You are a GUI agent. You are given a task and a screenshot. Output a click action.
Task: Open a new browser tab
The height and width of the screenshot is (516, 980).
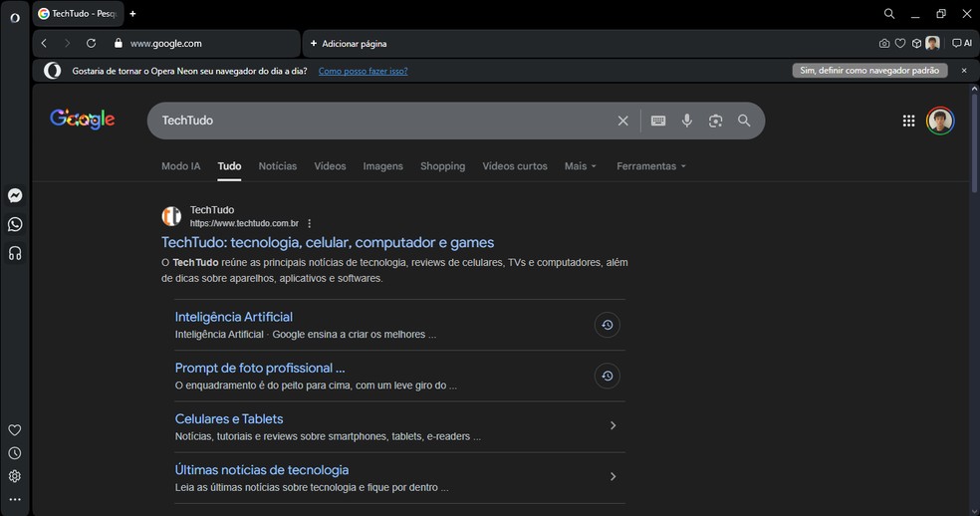(132, 14)
